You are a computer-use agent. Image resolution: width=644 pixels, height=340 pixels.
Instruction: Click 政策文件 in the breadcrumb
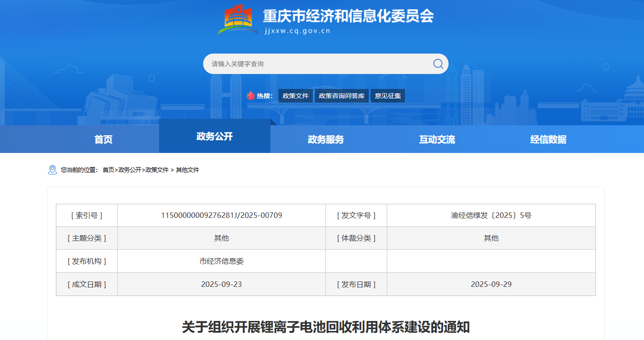click(x=157, y=170)
